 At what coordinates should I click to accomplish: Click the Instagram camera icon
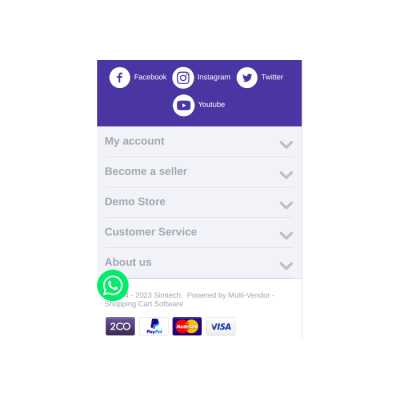(183, 78)
